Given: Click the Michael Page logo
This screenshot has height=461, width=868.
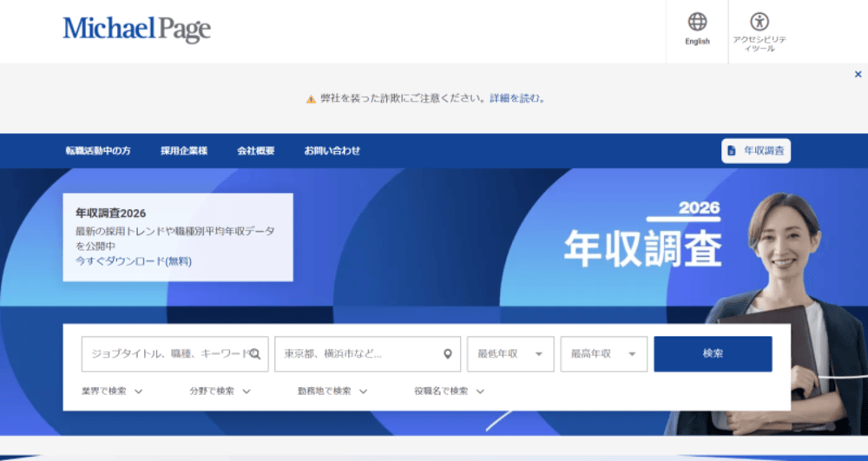Looking at the screenshot, I should pyautogui.click(x=136, y=30).
